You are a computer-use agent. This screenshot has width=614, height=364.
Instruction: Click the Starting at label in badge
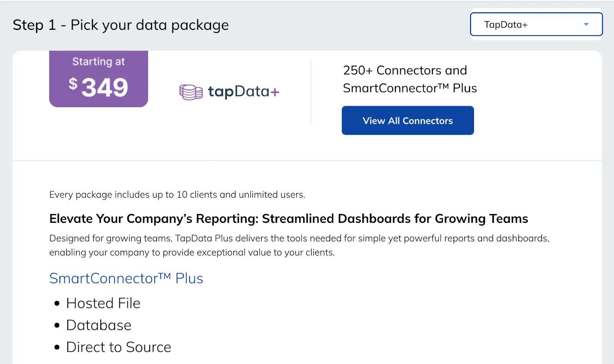pos(99,61)
